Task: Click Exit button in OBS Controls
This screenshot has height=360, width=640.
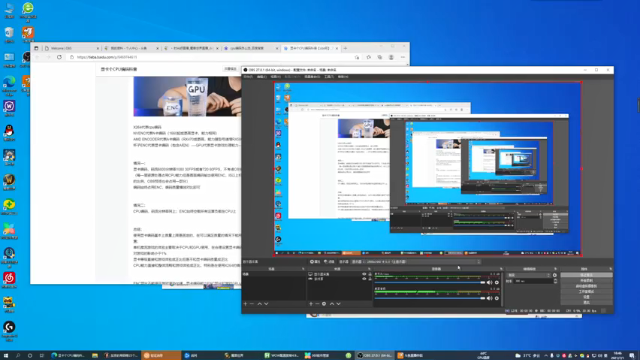Action: 587,302
